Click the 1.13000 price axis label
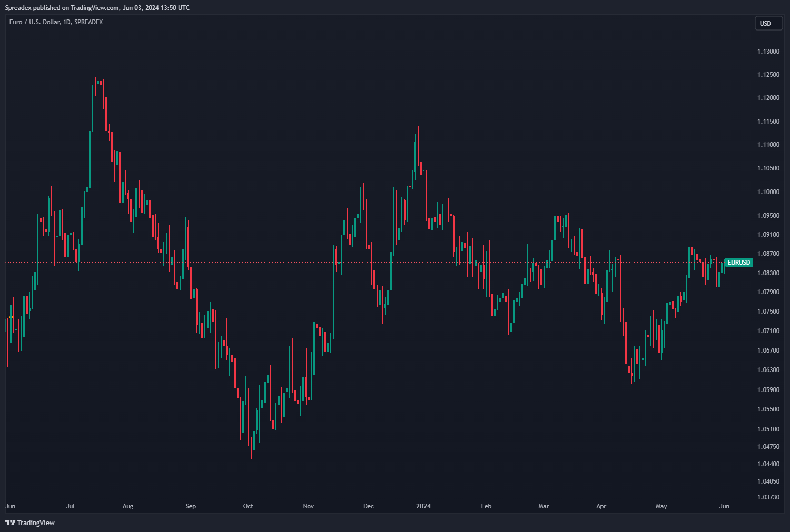 768,52
